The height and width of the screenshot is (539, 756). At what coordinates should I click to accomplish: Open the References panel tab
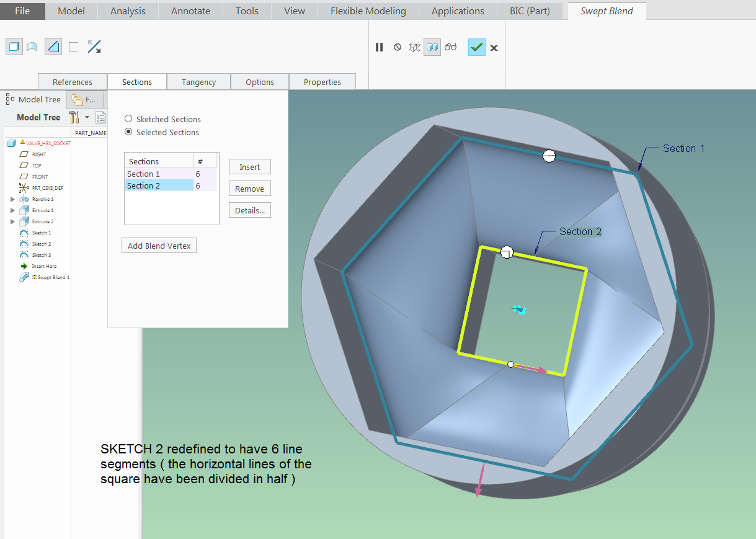pyautogui.click(x=73, y=82)
